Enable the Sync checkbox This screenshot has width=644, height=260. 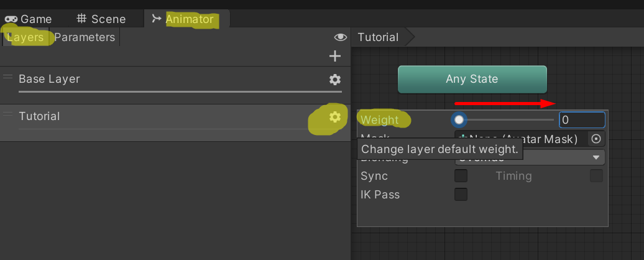tap(461, 176)
